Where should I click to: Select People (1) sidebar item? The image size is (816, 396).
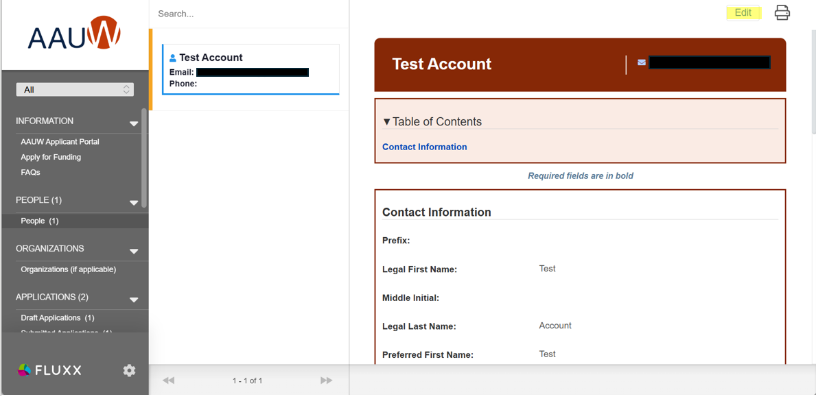(x=75, y=221)
